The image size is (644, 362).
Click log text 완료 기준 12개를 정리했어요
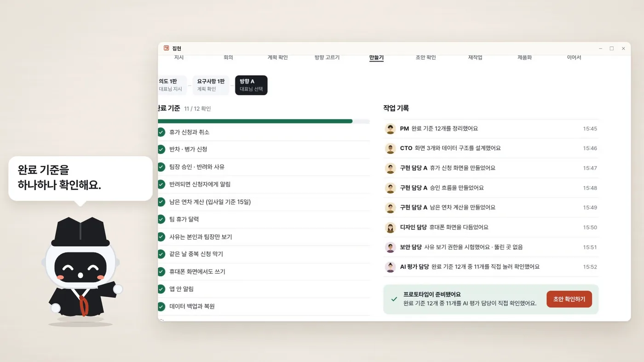pos(445,129)
